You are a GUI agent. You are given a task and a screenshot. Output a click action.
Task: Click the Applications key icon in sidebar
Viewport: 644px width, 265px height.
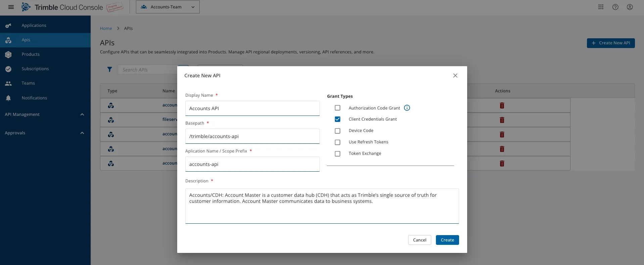point(8,26)
